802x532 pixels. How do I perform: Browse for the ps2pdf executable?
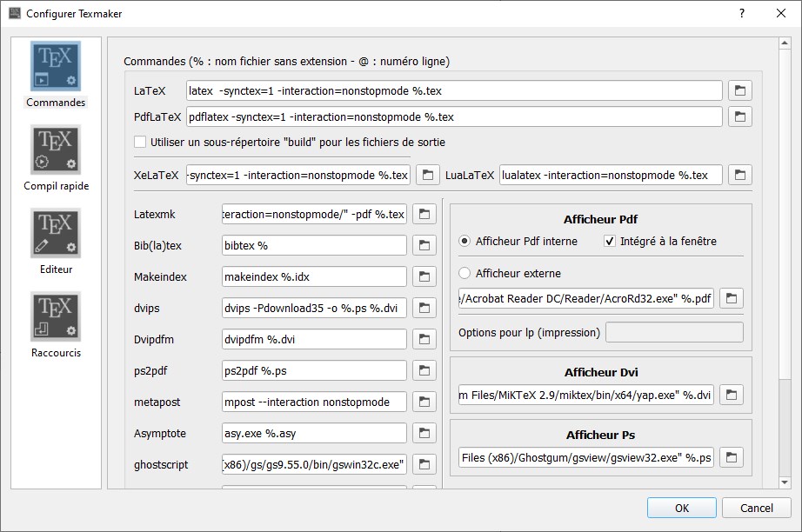point(424,370)
